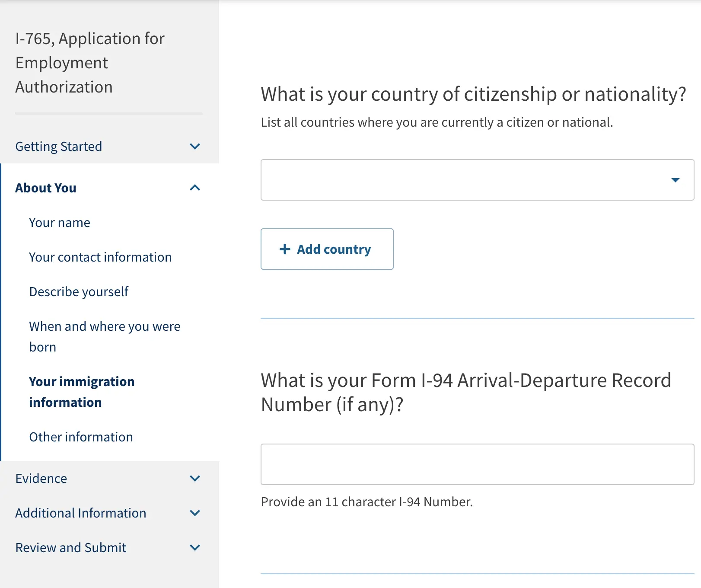Click the About You section label
The width and height of the screenshot is (701, 588).
coord(46,188)
